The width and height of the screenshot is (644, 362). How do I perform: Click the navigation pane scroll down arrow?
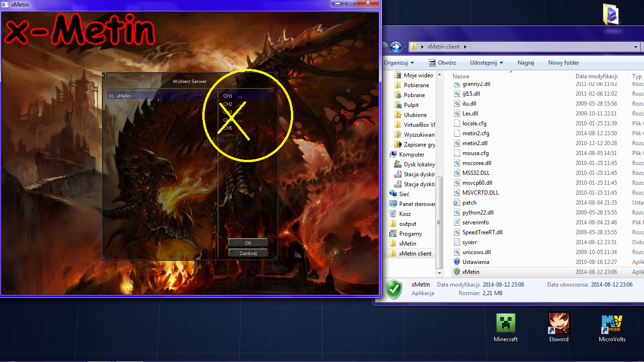tap(440, 273)
